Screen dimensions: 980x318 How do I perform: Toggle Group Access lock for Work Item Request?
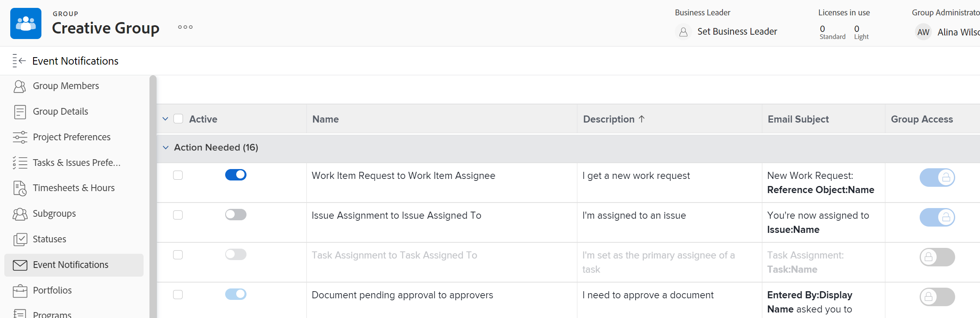[937, 178]
